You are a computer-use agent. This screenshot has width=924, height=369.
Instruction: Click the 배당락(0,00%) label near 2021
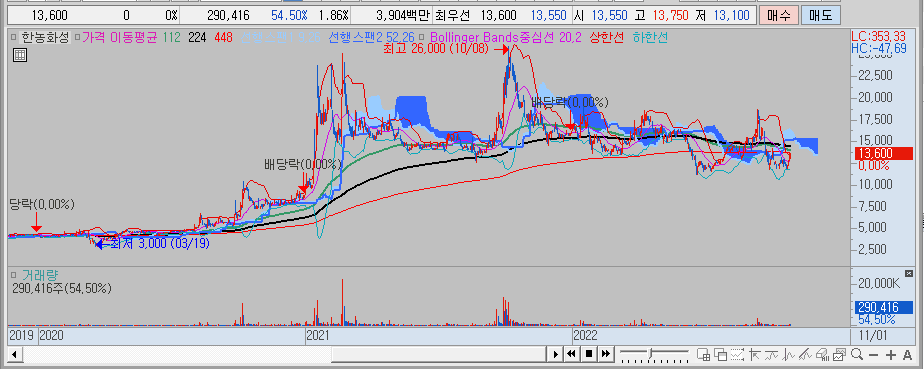tap(303, 164)
